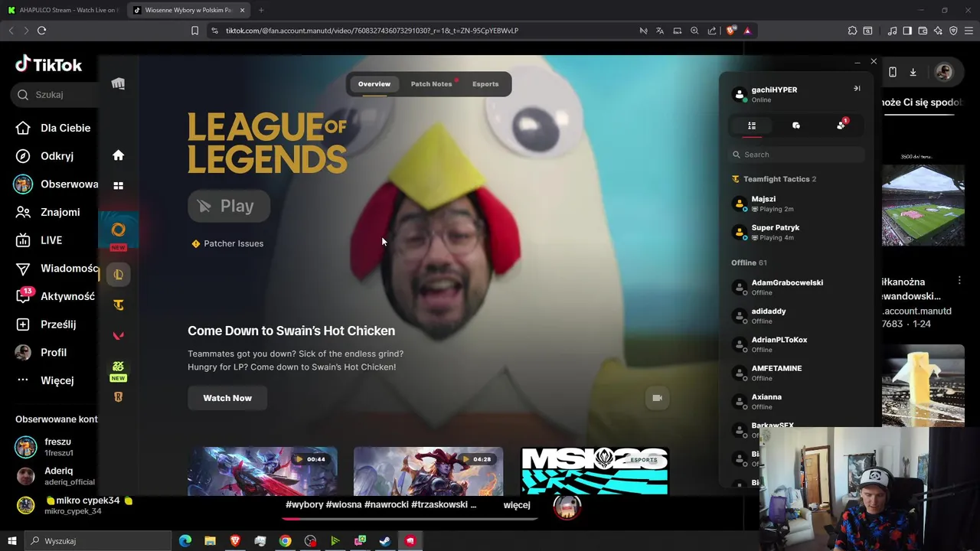This screenshot has width=980, height=551.
Task: Expand TikTok Więcej menu
Action: coord(46,380)
